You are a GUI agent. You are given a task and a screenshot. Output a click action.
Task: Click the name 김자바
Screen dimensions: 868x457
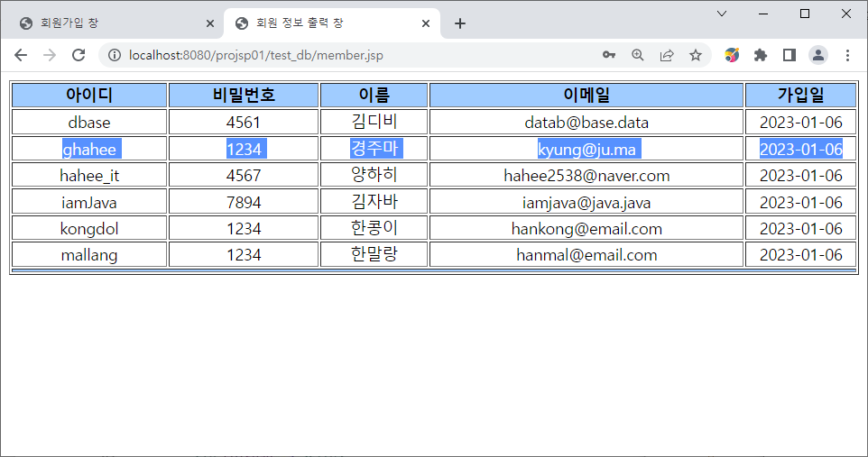(x=374, y=201)
